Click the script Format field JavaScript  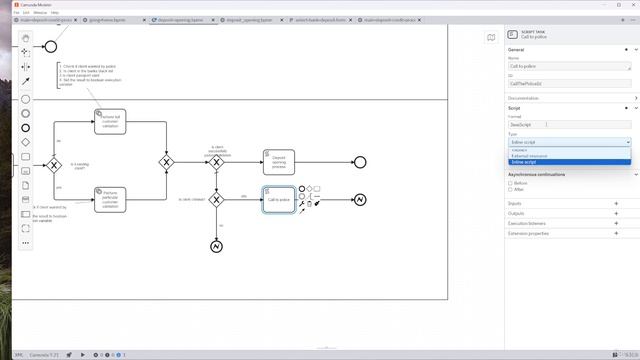569,124
